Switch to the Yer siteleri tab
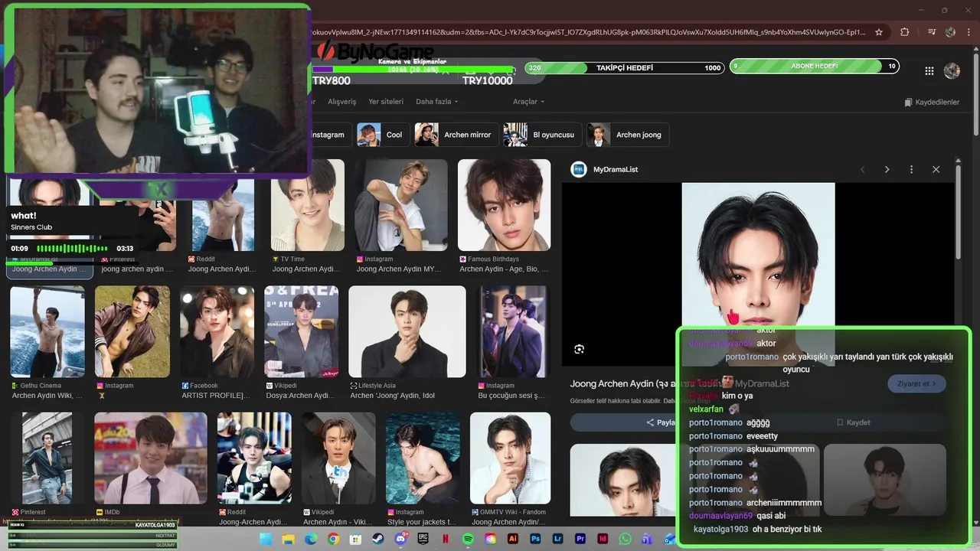This screenshot has width=980, height=551. click(386, 102)
